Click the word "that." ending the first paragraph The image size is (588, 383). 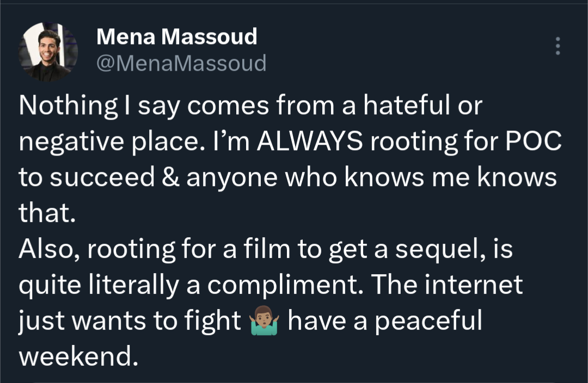(x=46, y=214)
